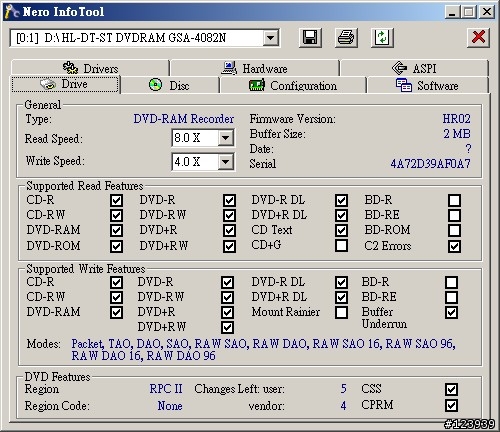The image size is (500, 432).
Task: Click serial number 4A72D39AF0A7
Action: click(x=430, y=164)
